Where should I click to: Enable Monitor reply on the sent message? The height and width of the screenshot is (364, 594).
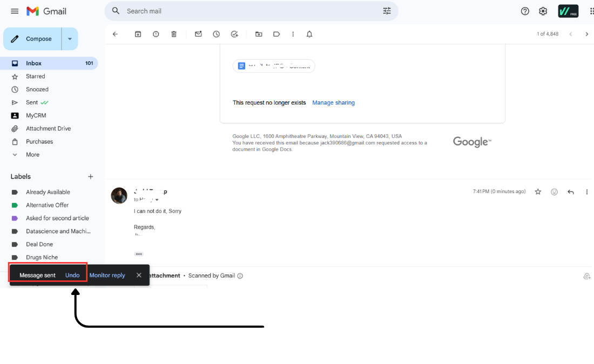(107, 275)
